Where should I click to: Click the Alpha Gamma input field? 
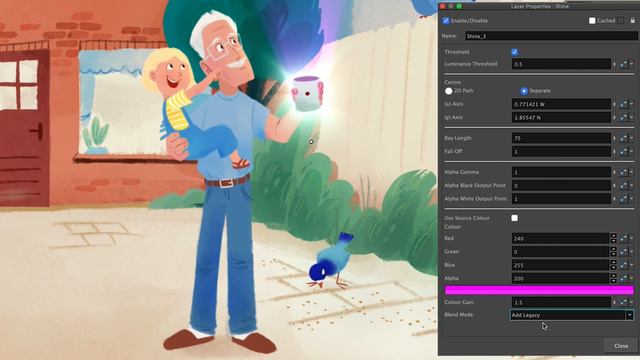click(x=561, y=172)
